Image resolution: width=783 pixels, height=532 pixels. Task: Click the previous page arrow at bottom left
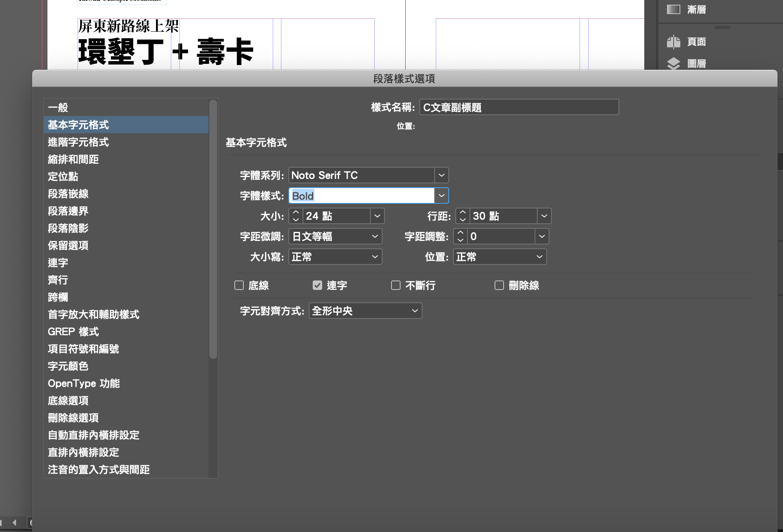(14, 522)
